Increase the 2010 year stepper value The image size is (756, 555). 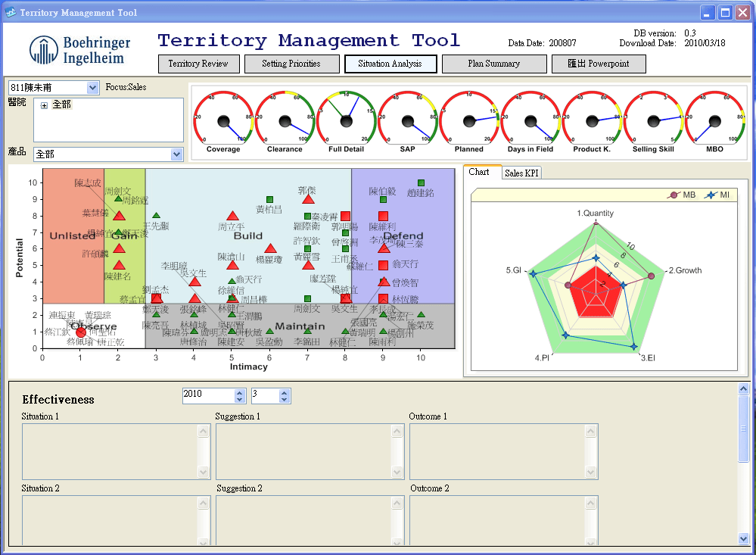pos(240,392)
